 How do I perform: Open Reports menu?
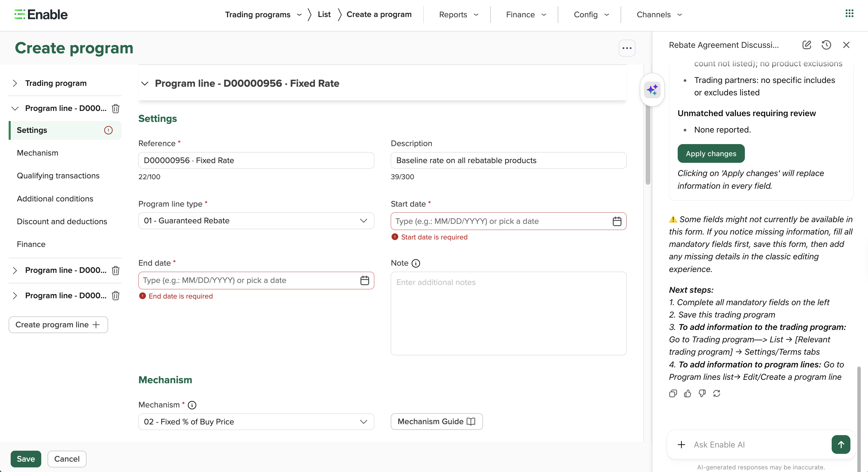(x=459, y=14)
